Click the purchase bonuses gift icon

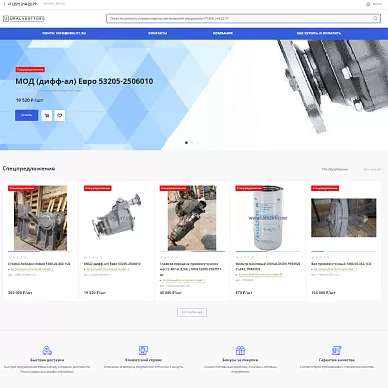click(x=240, y=350)
